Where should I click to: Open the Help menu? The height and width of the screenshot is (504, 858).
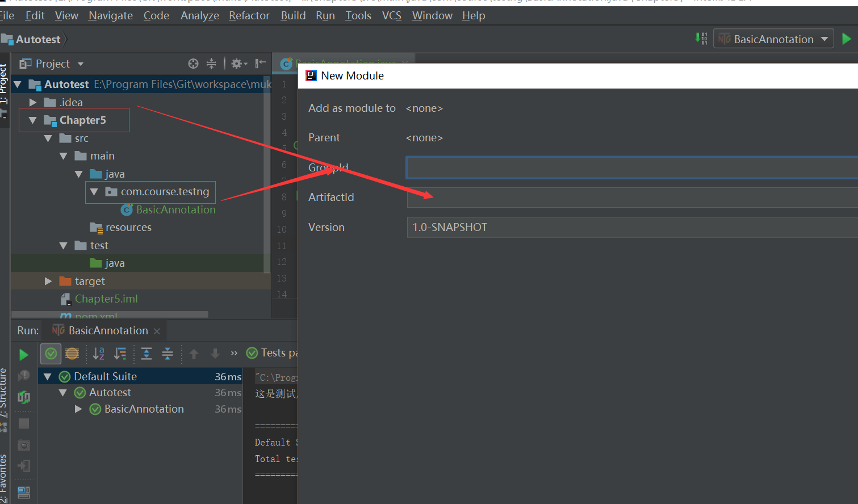(x=474, y=15)
